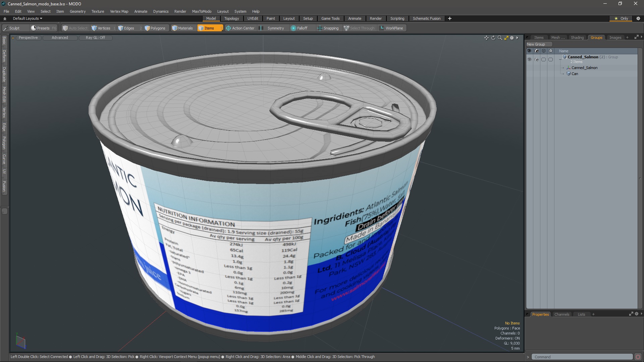
Task: Switch to the UVEdit layout tab
Action: [x=253, y=18]
